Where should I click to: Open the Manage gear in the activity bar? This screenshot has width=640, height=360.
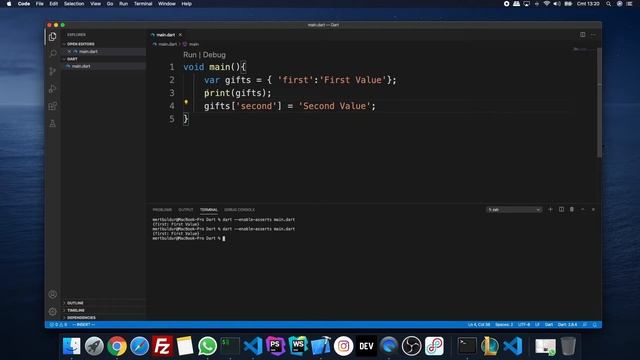(x=53, y=311)
